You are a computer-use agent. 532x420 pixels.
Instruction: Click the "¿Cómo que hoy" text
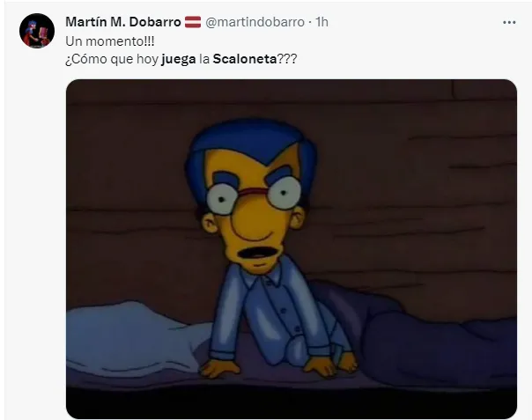tap(112, 59)
